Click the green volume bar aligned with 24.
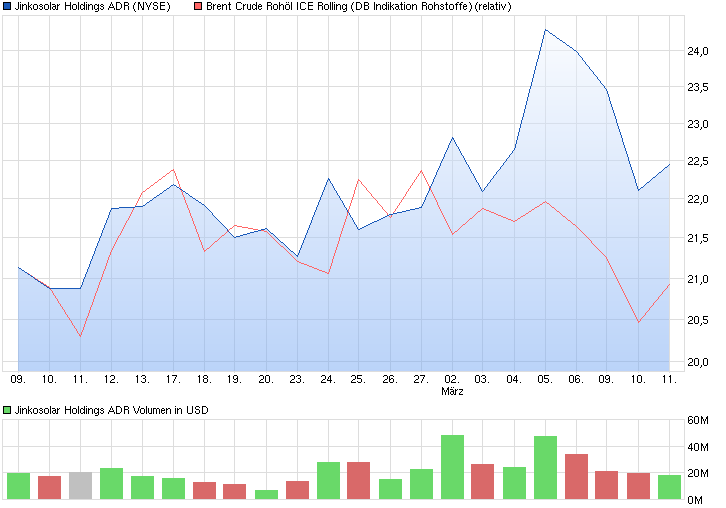The height and width of the screenshot is (508, 726). (328, 480)
